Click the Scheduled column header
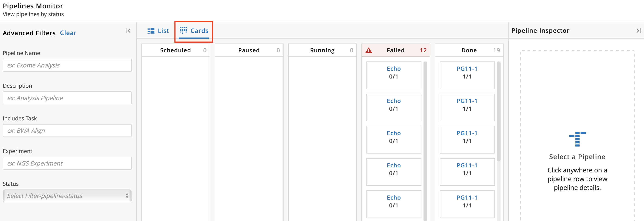This screenshot has width=644, height=221. point(175,50)
